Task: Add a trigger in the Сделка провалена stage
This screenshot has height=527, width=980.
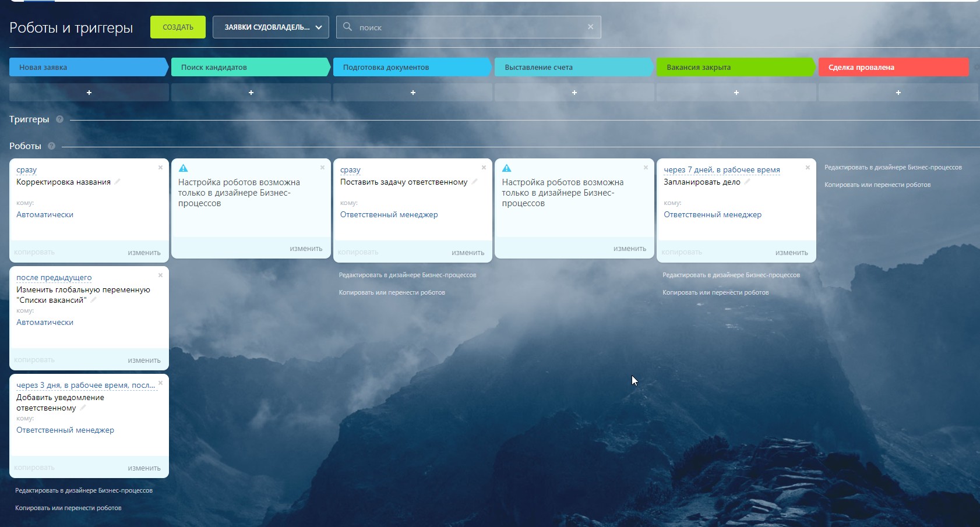Action: coord(898,93)
